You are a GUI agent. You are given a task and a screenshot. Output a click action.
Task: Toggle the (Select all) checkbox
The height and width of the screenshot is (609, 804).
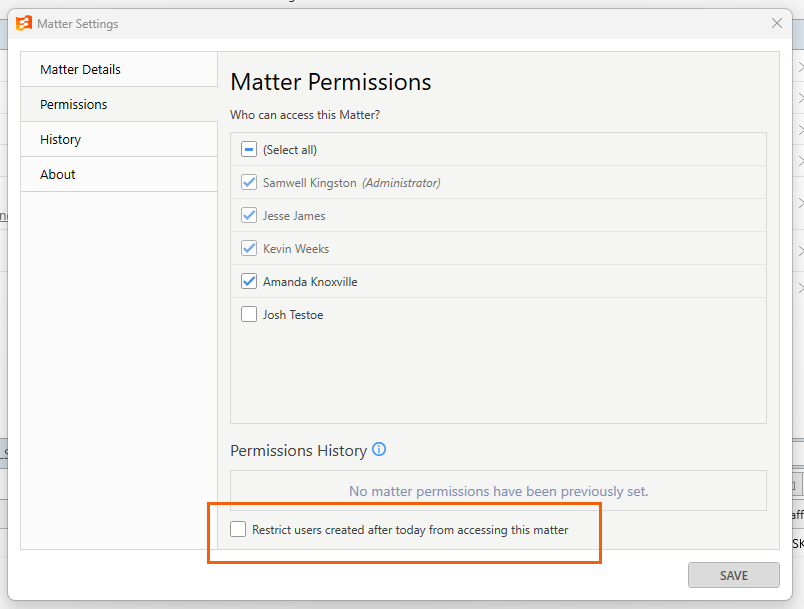click(249, 150)
